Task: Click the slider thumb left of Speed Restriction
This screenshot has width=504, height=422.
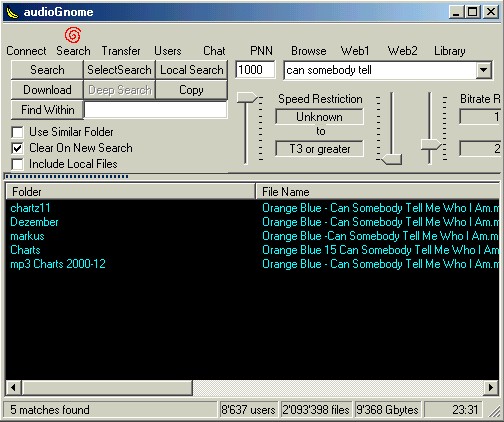Action: click(x=247, y=98)
